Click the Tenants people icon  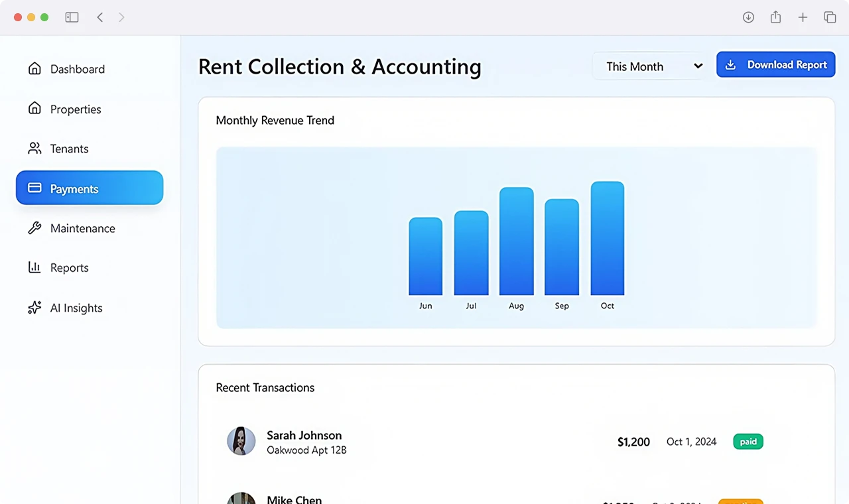[34, 148]
